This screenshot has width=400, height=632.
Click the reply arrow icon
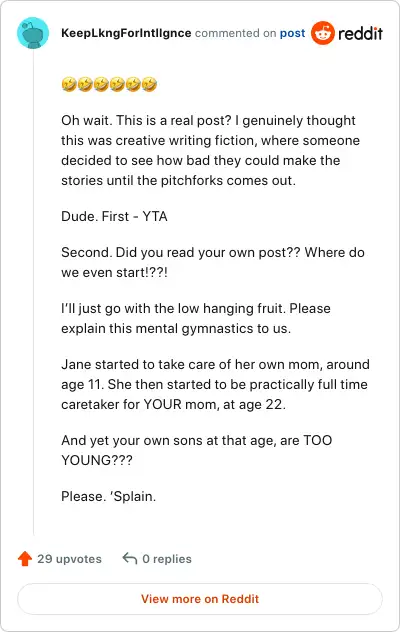[130, 559]
